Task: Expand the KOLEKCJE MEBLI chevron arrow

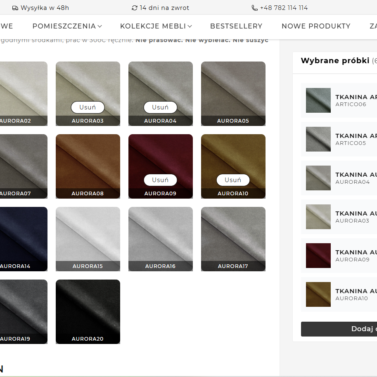Action: (x=190, y=26)
